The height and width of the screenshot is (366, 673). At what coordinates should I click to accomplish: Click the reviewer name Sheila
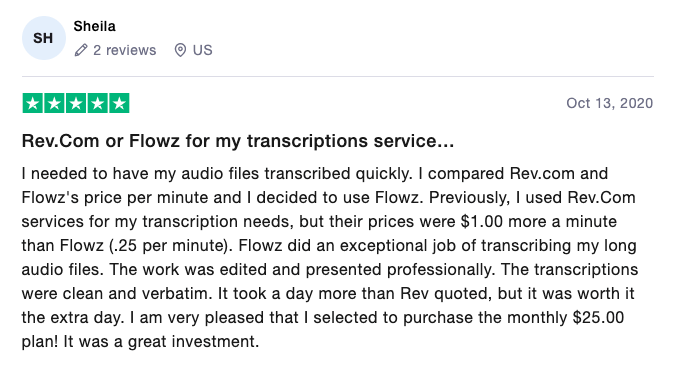(94, 26)
